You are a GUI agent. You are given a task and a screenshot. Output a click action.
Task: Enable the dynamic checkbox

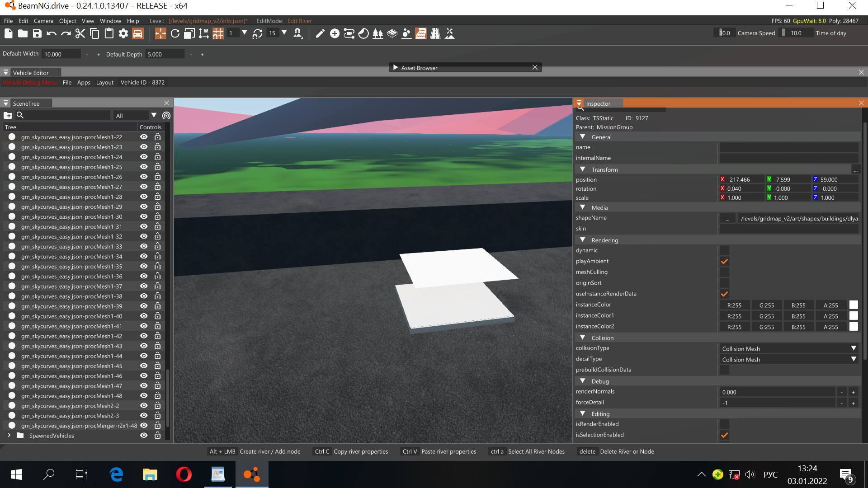click(x=724, y=250)
